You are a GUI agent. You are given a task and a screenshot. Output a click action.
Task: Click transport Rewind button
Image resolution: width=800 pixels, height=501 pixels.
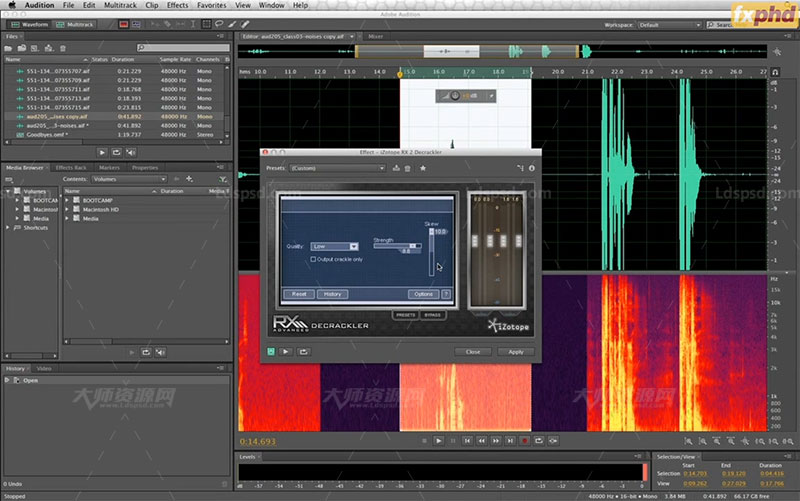(x=482, y=441)
